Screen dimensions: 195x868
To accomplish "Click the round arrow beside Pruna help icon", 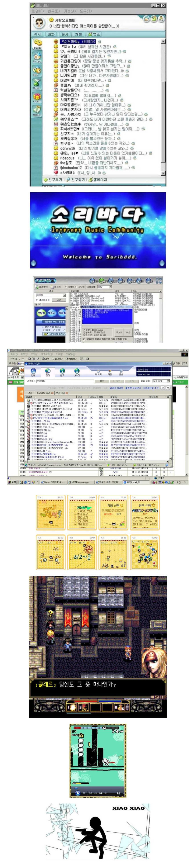I will 168,387.
